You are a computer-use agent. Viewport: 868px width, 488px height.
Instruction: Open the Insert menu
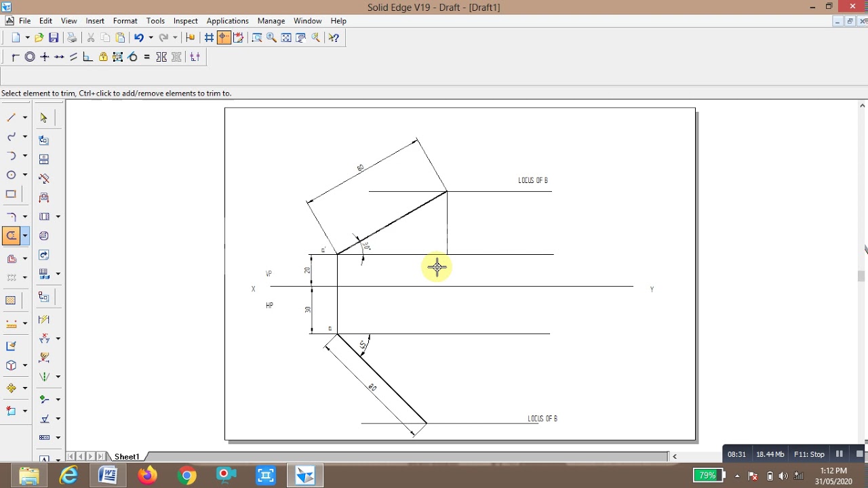point(95,21)
